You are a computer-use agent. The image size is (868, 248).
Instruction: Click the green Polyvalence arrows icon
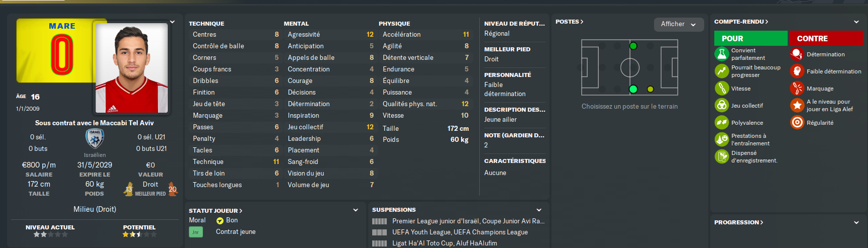coord(721,123)
